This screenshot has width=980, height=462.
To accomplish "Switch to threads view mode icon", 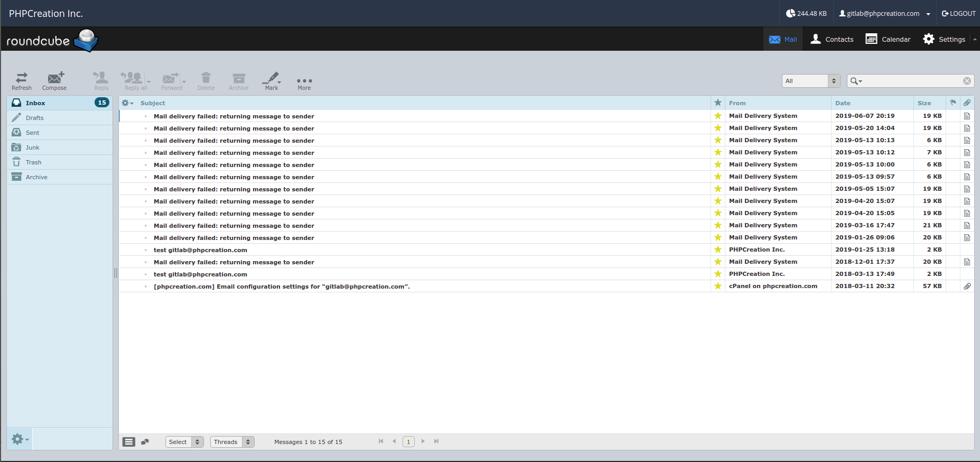I will click(145, 442).
